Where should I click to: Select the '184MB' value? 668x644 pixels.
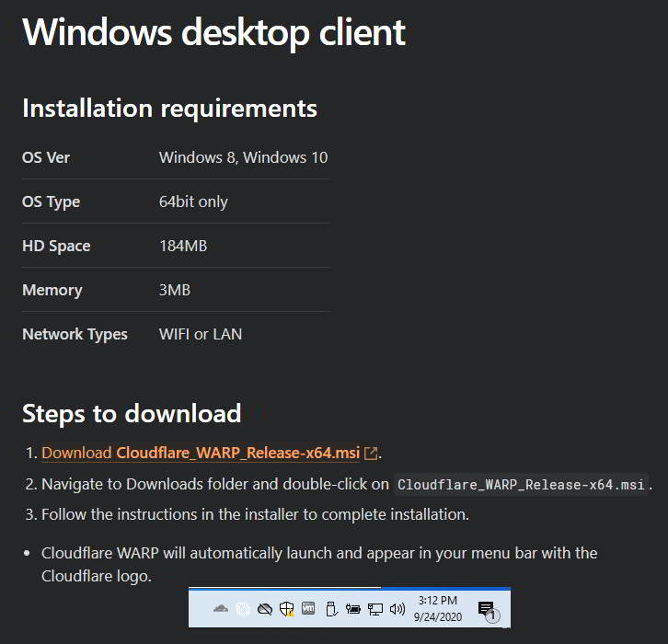tap(183, 247)
